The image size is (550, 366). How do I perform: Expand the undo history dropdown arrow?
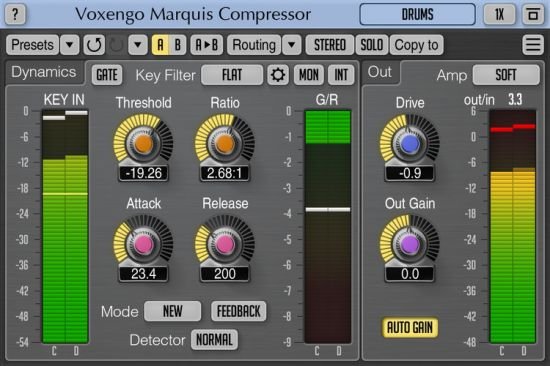[x=138, y=45]
